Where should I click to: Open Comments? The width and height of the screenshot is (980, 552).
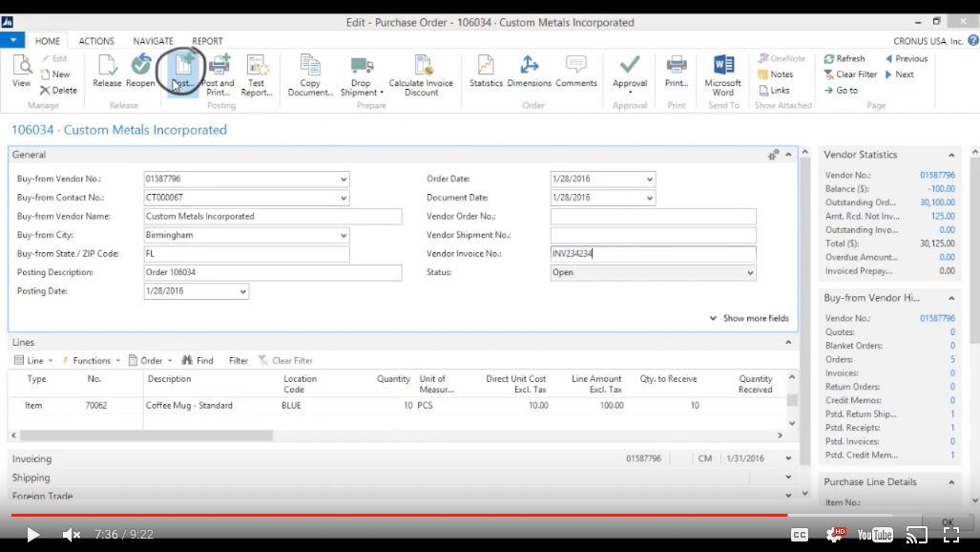pyautogui.click(x=576, y=72)
